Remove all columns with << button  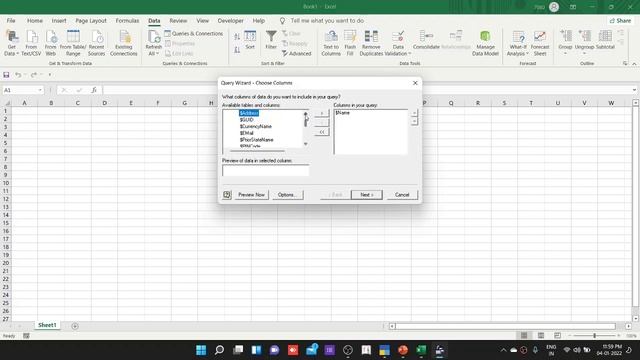click(322, 132)
